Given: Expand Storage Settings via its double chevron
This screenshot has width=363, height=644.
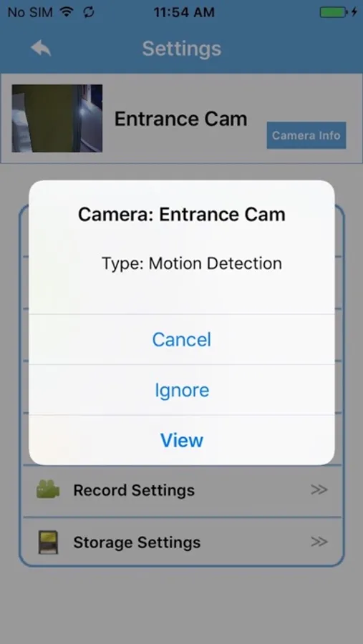Looking at the screenshot, I should pos(319,542).
